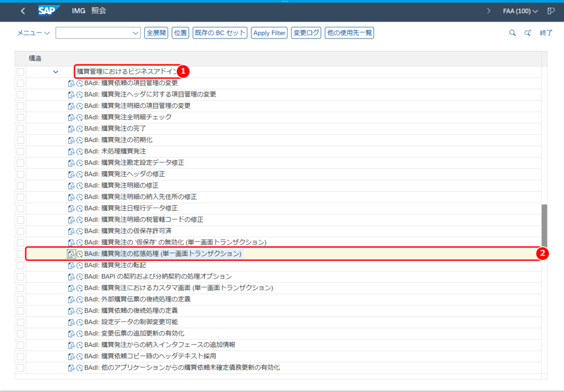Go back using the header back arrow
This screenshot has width=564, height=392.
coord(23,11)
